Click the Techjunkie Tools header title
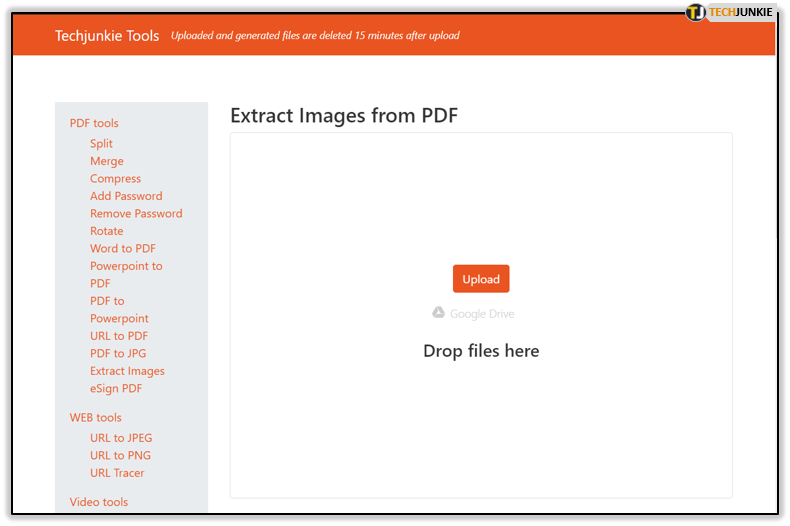790x526 pixels. click(x=107, y=36)
